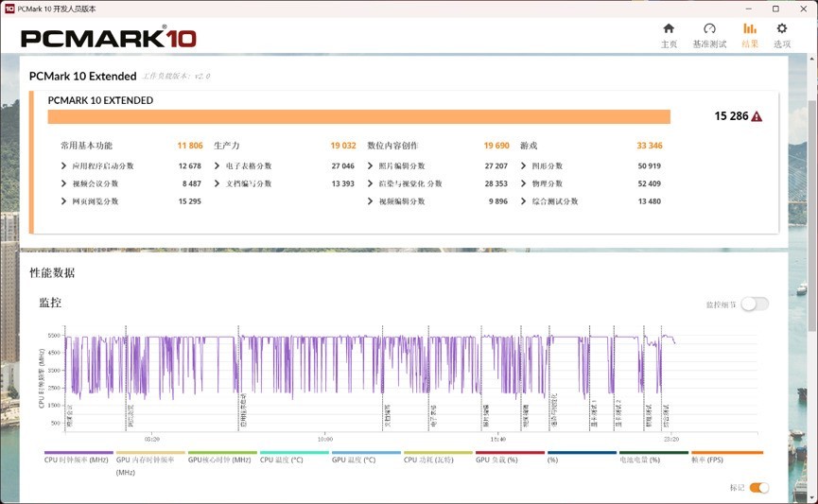Screen dimensions: 818x504
Task: Turn off the markers (标记) switch
Action: (x=759, y=487)
